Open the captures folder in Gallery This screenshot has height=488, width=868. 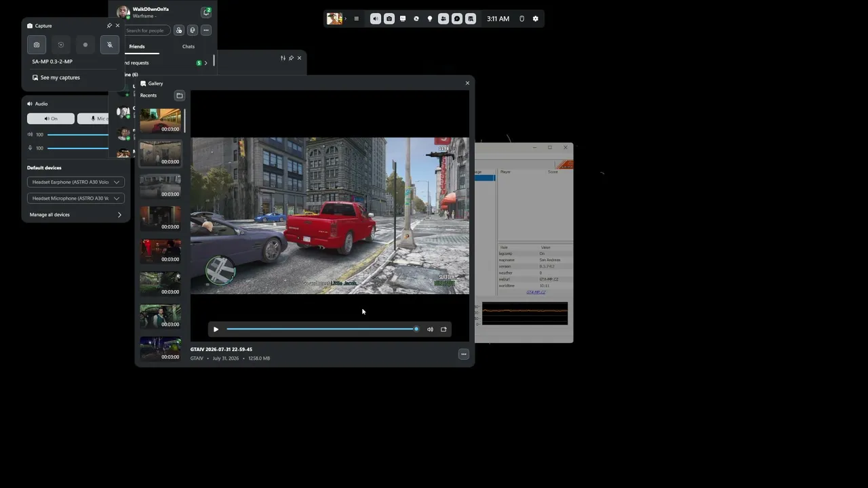click(x=180, y=96)
